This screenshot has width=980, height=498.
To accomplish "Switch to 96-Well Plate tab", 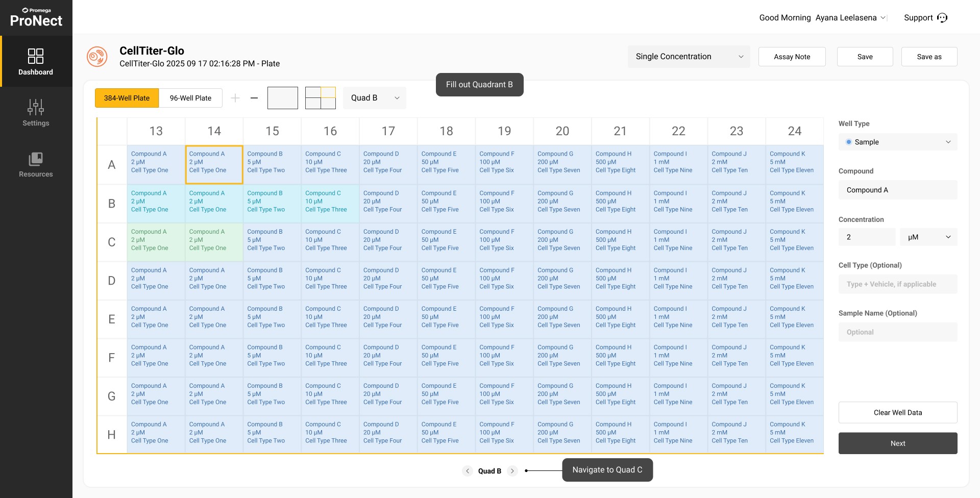I will coord(190,98).
